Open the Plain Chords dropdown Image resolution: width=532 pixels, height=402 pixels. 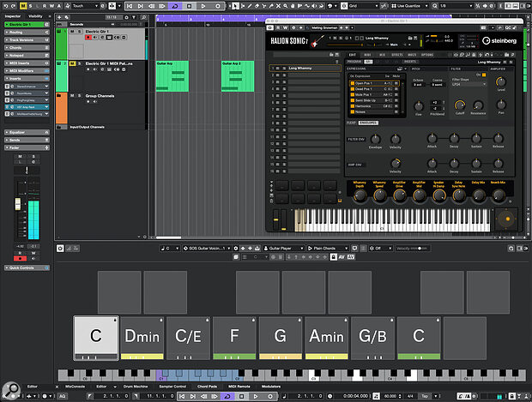[328, 248]
